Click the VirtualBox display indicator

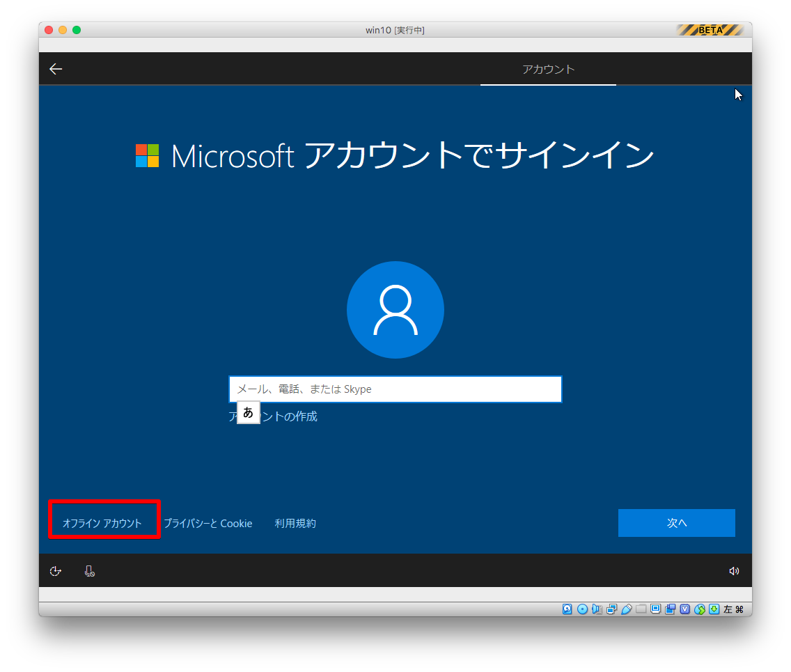pos(655,609)
